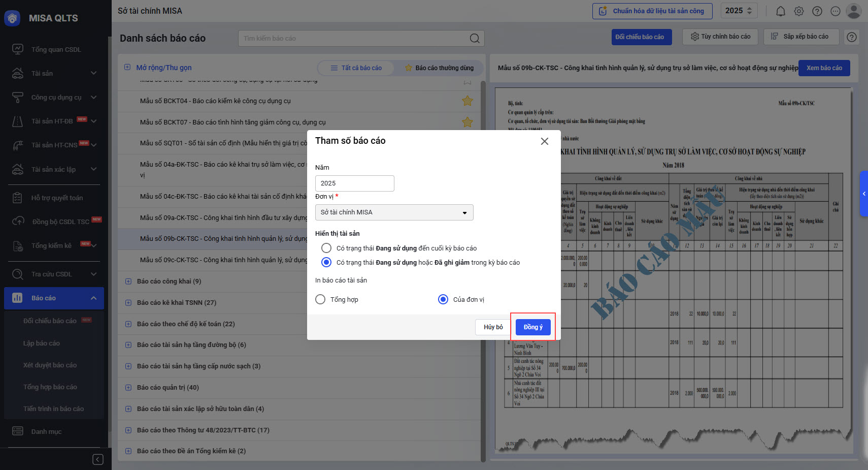This screenshot has height=470, width=868.
Task: Click the Tổng kiểm kê icon
Action: (x=18, y=245)
